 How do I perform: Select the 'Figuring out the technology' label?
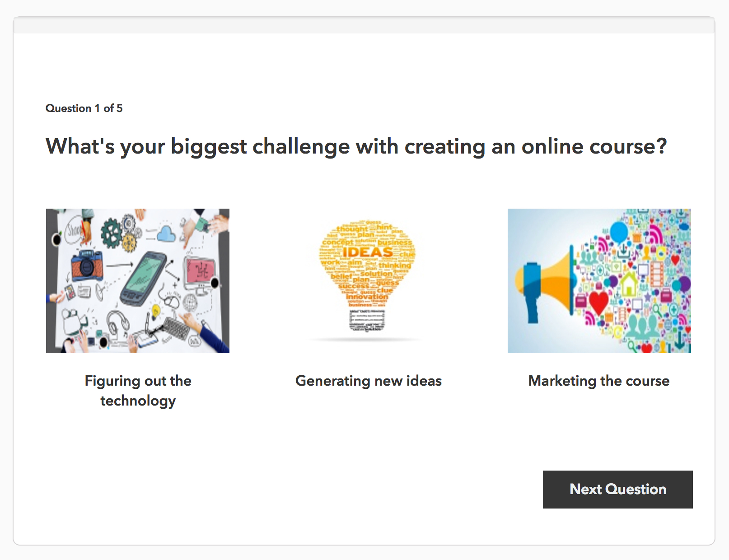(x=138, y=391)
